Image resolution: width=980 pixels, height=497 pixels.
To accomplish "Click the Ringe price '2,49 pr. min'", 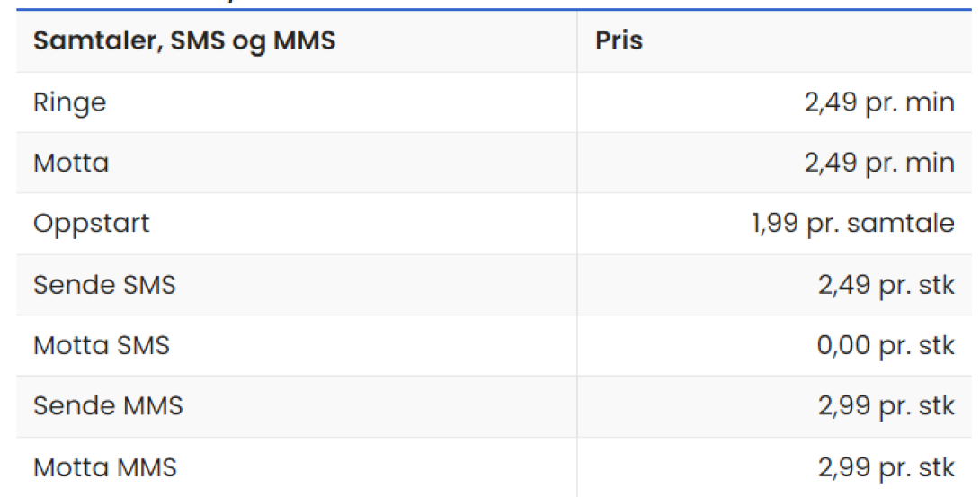I will [879, 102].
